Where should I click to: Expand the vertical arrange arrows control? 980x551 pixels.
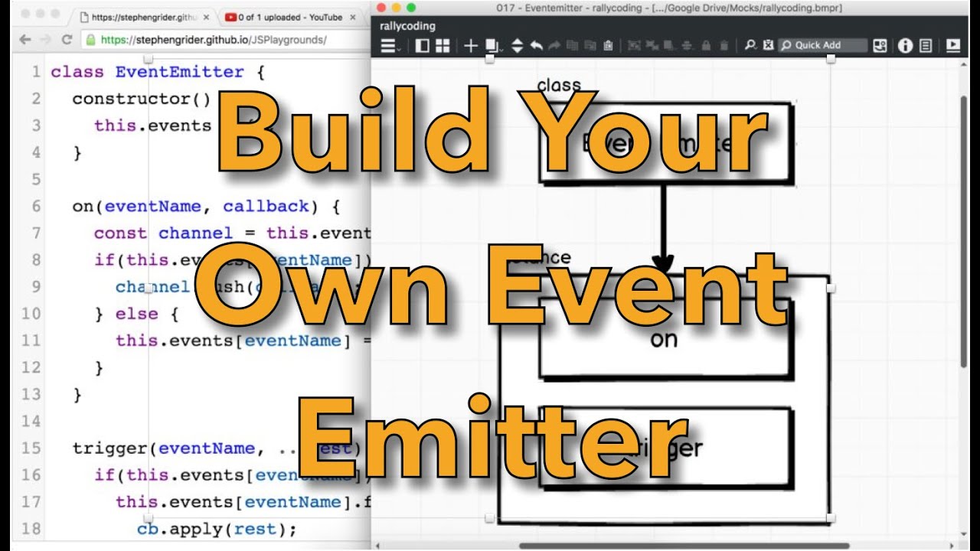(x=518, y=45)
